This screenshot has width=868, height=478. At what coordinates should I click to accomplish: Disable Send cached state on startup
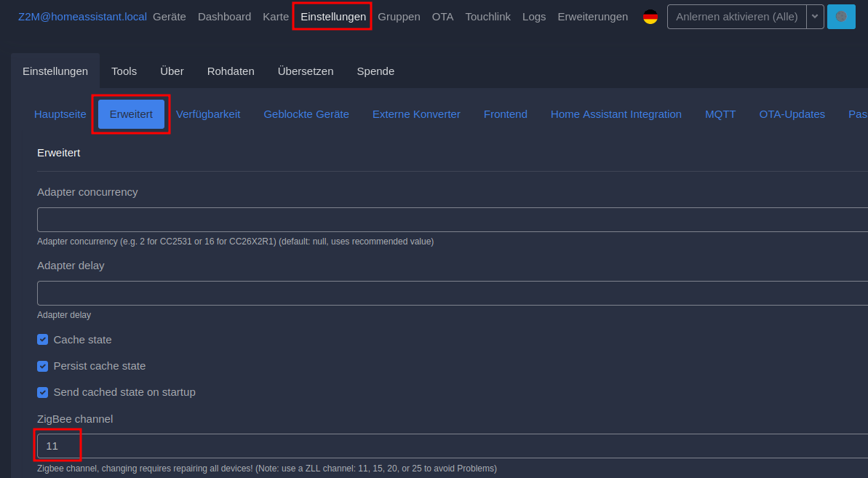click(x=43, y=392)
